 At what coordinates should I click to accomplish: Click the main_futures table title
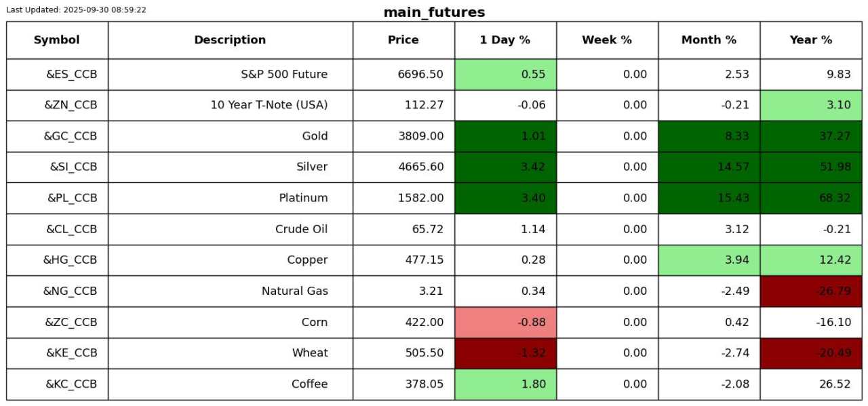tap(434, 12)
